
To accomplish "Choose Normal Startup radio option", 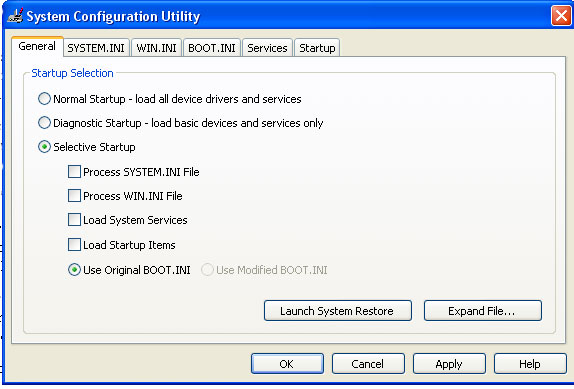I will 44,99.
